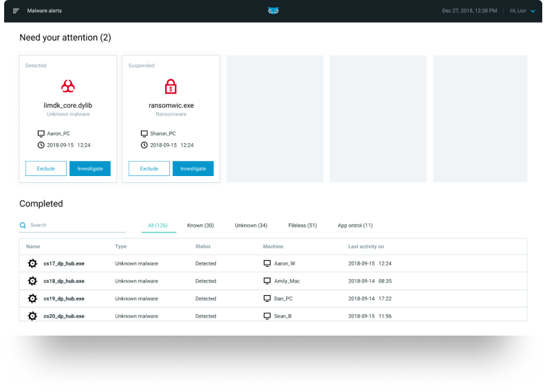This screenshot has height=392, width=545.
Task: Click the malware gear icon for cs18_dp_hub.exe
Action: click(x=32, y=281)
